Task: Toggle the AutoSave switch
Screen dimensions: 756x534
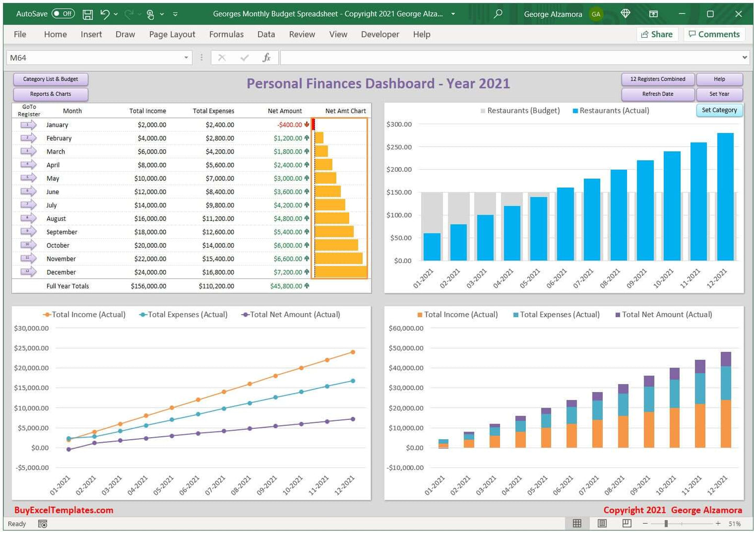Action: 63,14
